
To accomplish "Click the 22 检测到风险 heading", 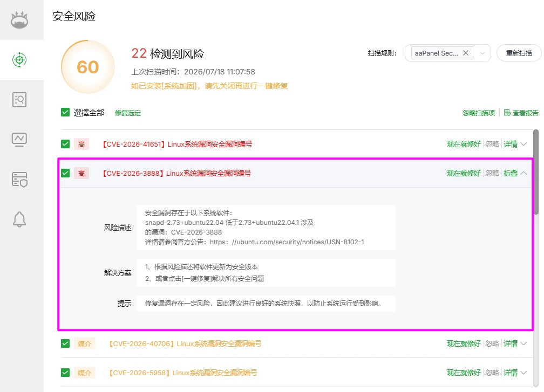I will coord(167,53).
